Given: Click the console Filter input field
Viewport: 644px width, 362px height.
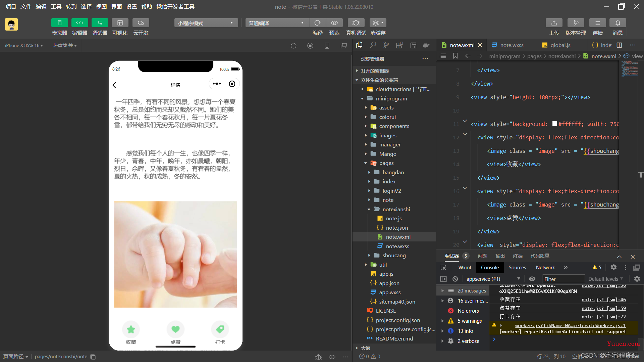Looking at the screenshot, I should point(563,279).
